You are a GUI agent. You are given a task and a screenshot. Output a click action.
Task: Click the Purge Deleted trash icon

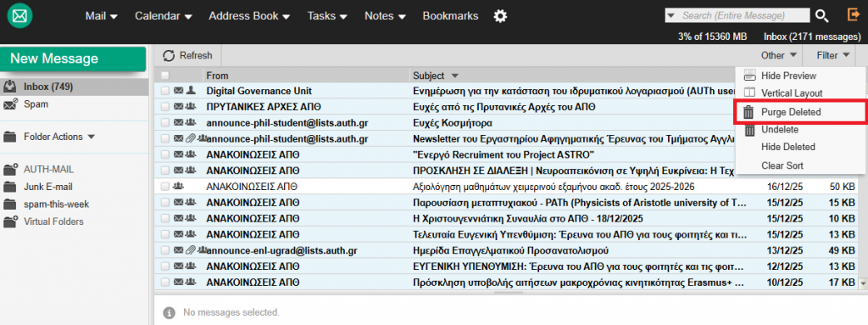[x=749, y=112]
